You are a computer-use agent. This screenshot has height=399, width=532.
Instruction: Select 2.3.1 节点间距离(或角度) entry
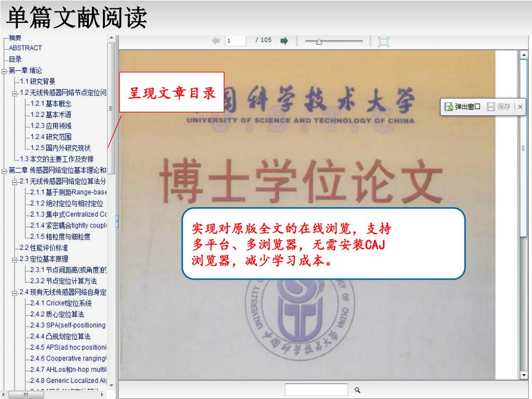[x=69, y=270]
